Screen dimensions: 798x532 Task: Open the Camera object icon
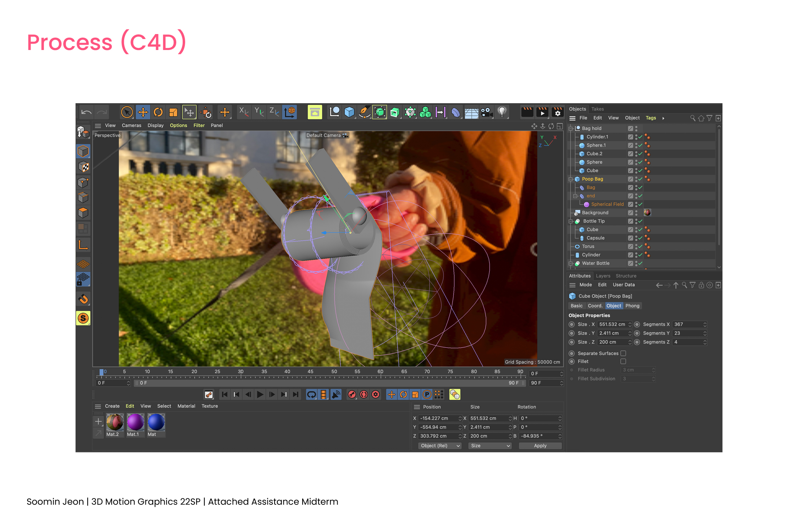point(486,112)
